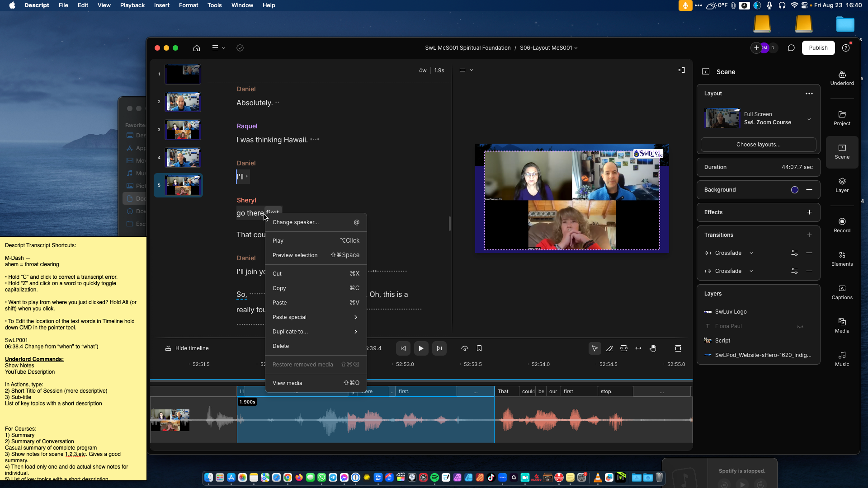Viewport: 868px width, 488px height.
Task: Add a bookmark marker in timeline
Action: [479, 348]
